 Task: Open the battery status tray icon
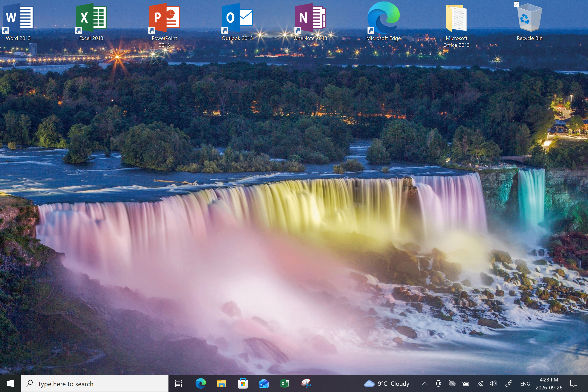coord(466,383)
